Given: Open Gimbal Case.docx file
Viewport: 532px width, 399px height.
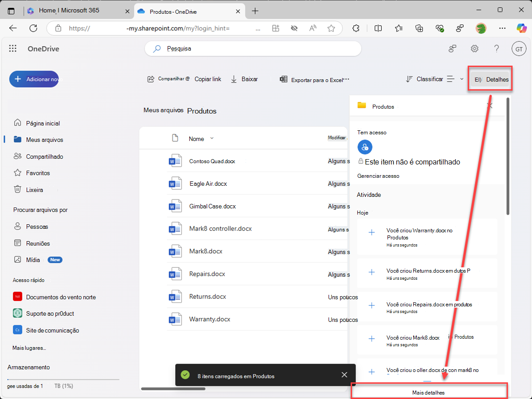Looking at the screenshot, I should (x=212, y=206).
